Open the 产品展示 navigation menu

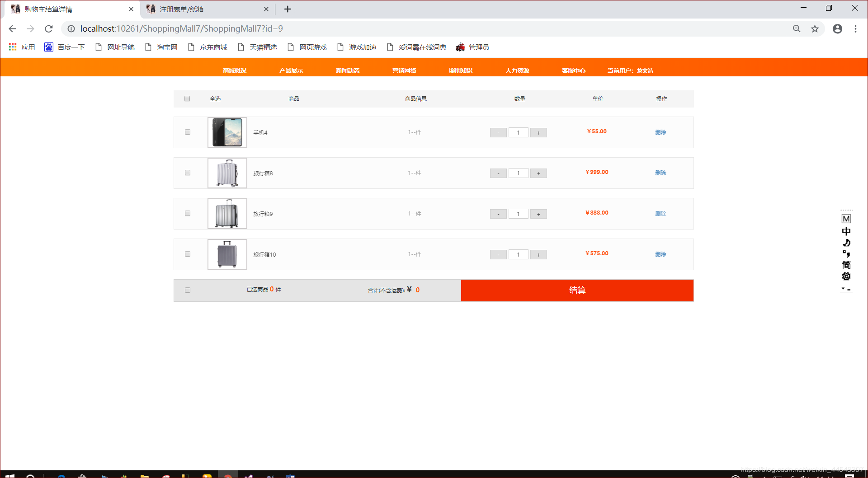(291, 70)
